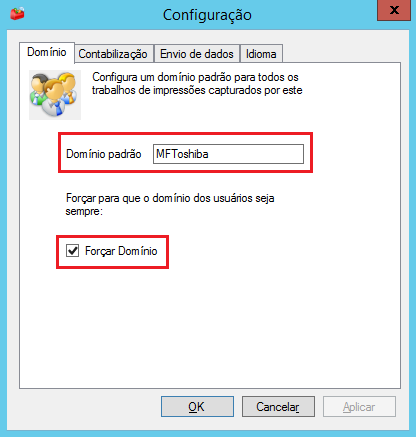Uncheck the Forçar Domínio checkbox
The width and height of the screenshot is (416, 437).
(72, 251)
